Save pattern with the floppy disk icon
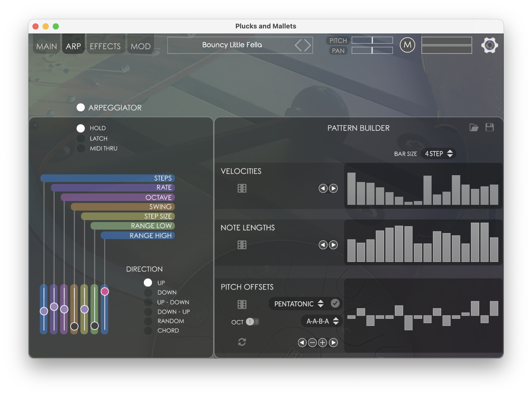The image size is (532, 396). coord(489,127)
